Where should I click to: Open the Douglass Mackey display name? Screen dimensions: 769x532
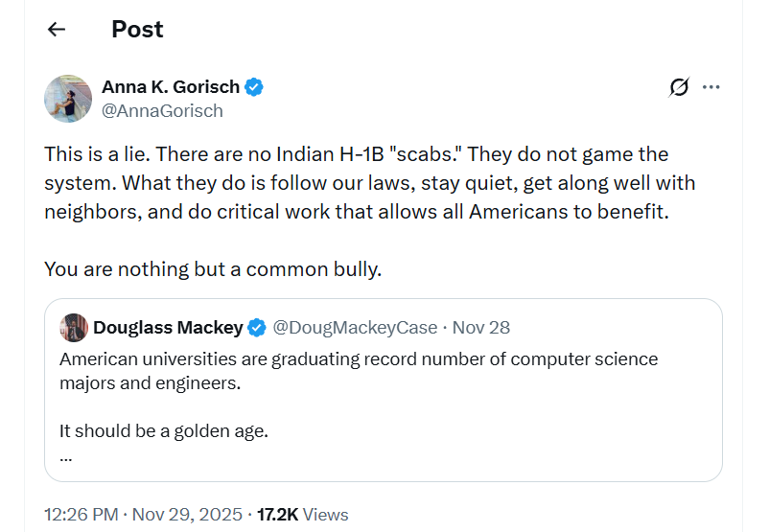pos(168,328)
